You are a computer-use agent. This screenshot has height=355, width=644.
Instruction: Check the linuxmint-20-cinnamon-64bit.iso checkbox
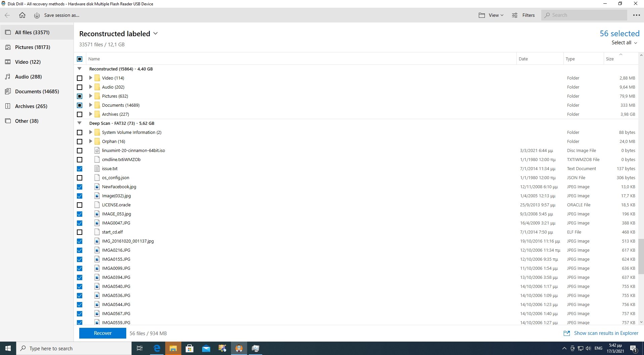(x=80, y=151)
